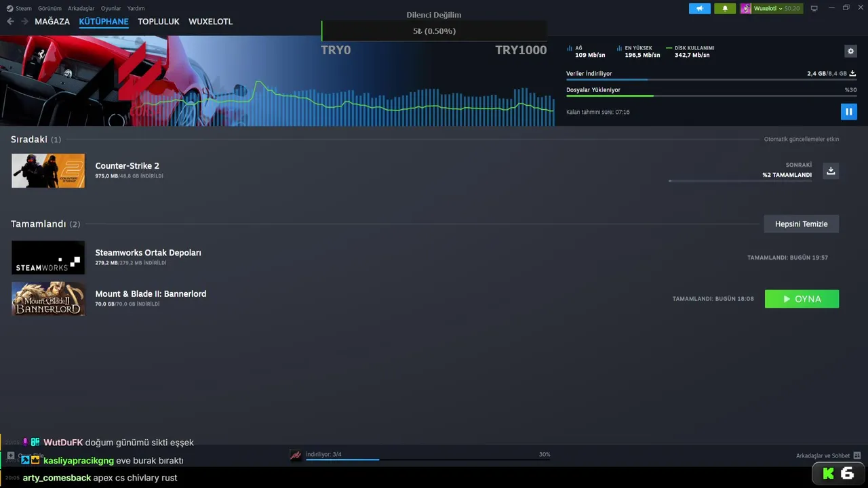Click Hepsini Temizle button
The height and width of the screenshot is (488, 868).
pos(802,224)
